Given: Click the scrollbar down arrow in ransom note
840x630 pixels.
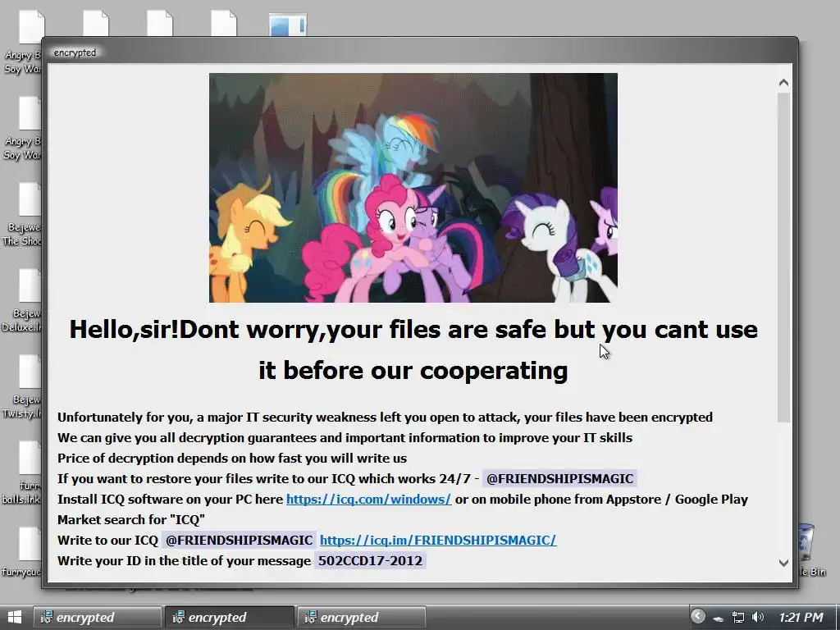Looking at the screenshot, I should pyautogui.click(x=783, y=563).
